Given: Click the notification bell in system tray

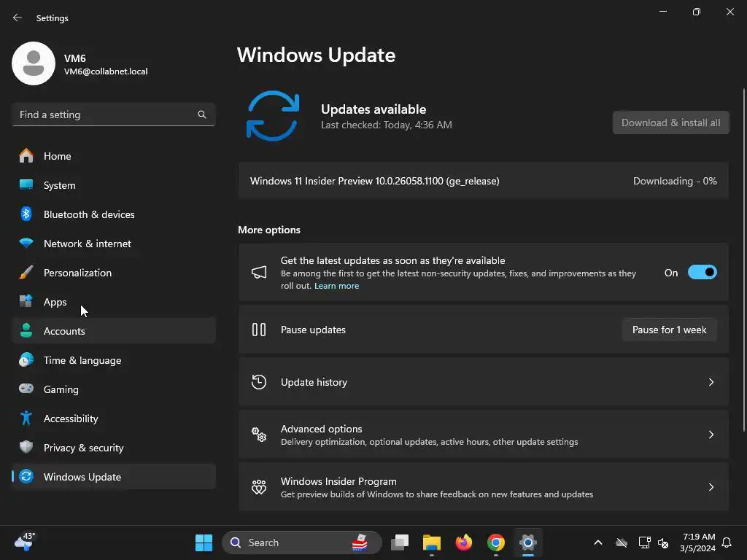Looking at the screenshot, I should [727, 542].
